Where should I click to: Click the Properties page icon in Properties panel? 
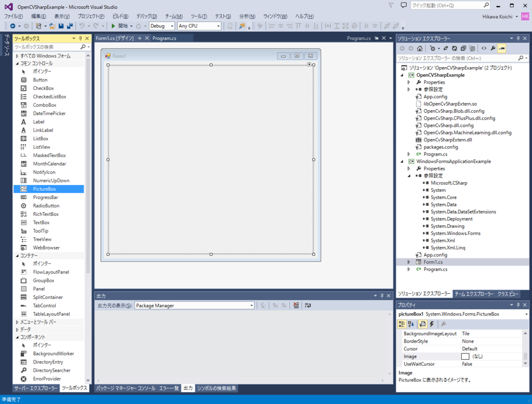[x=422, y=324]
